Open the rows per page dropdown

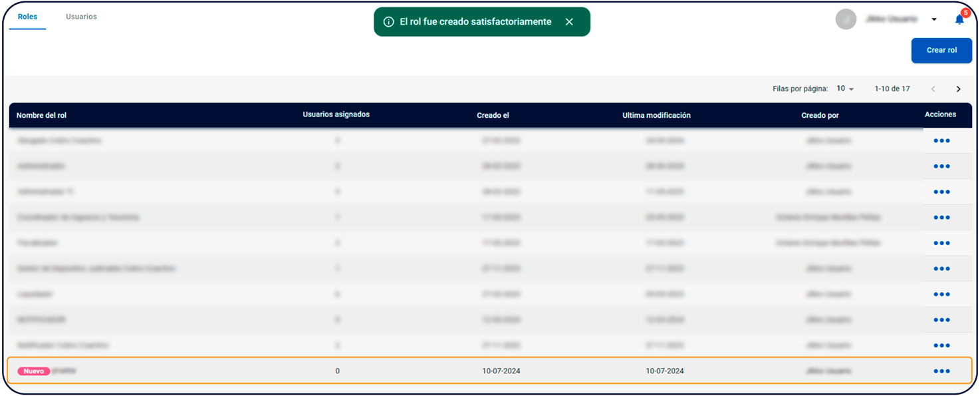(x=845, y=89)
